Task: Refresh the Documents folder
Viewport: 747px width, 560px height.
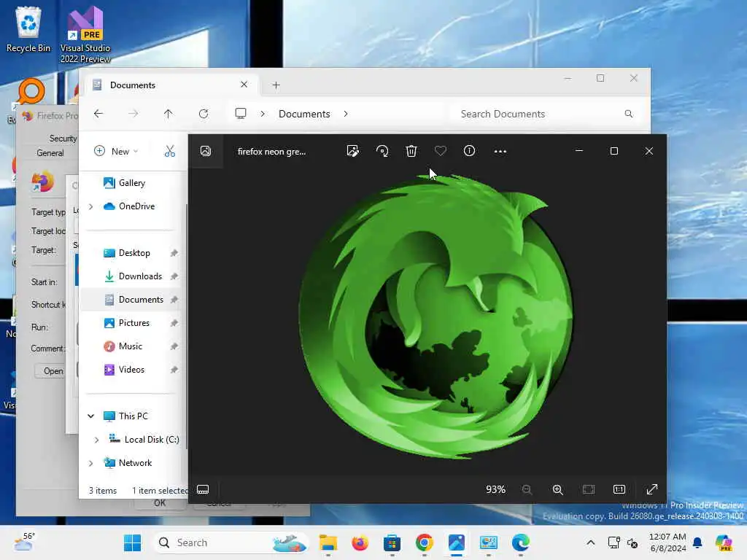Action: (204, 114)
